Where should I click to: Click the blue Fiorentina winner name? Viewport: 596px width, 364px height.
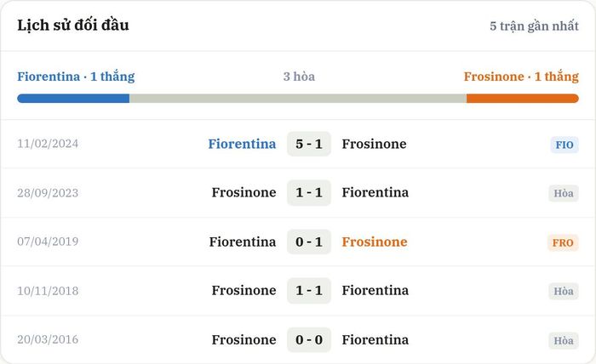click(x=242, y=144)
